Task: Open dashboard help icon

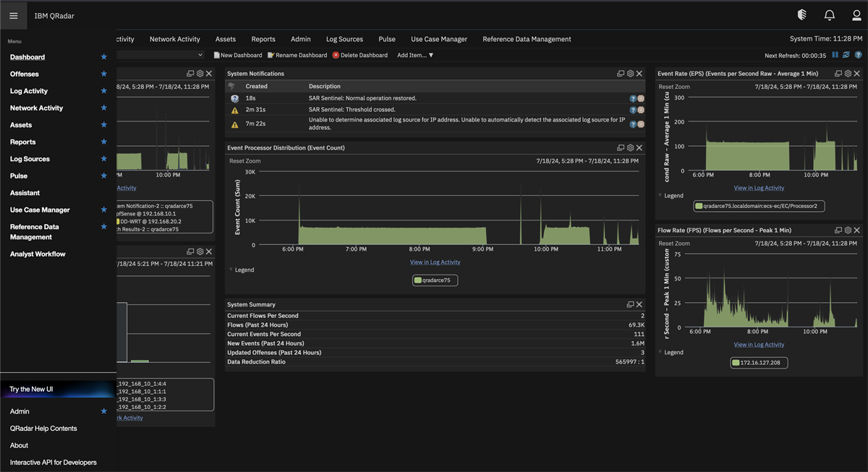Action: tap(858, 55)
